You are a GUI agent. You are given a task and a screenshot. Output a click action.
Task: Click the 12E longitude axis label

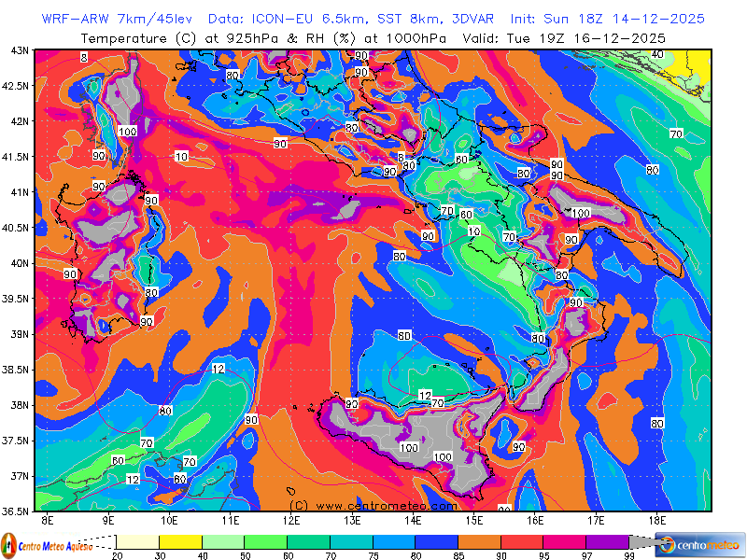coord(291,519)
